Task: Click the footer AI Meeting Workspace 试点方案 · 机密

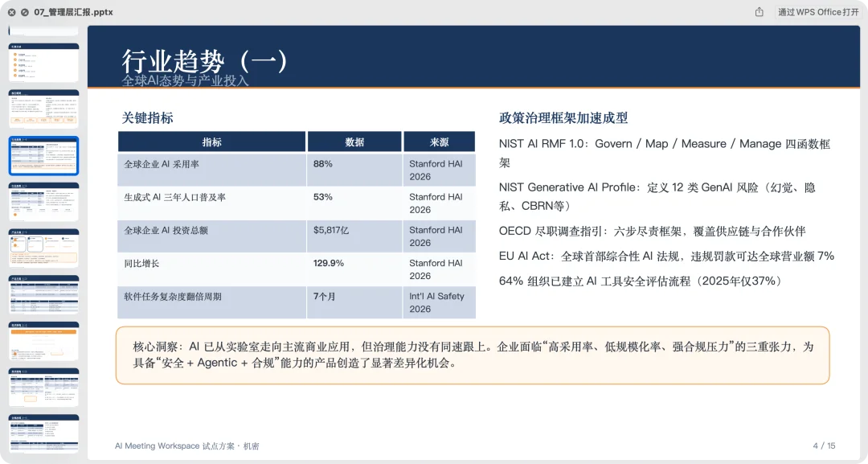Action: tap(187, 446)
